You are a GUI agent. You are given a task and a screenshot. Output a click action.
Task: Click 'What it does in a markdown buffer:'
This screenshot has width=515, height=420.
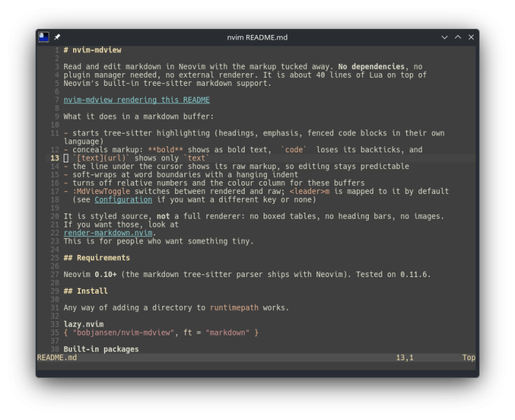(139, 117)
